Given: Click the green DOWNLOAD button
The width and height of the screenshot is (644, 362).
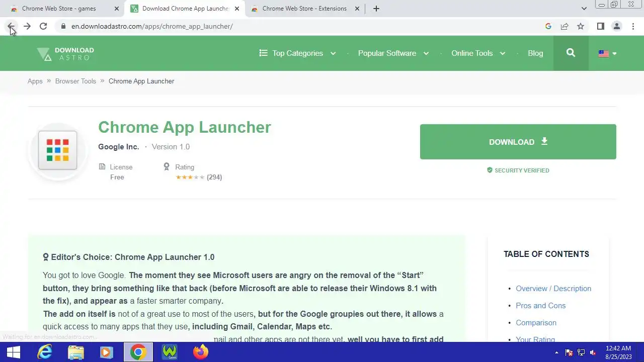Looking at the screenshot, I should (518, 142).
